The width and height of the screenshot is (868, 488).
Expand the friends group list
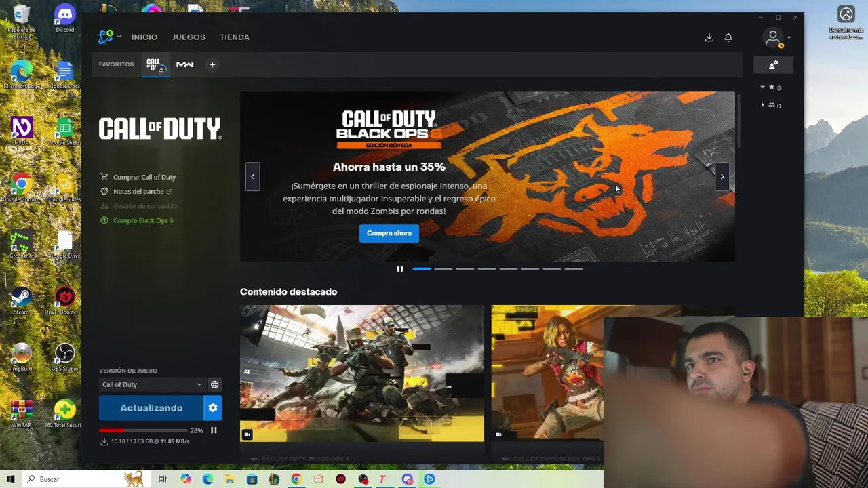point(762,105)
